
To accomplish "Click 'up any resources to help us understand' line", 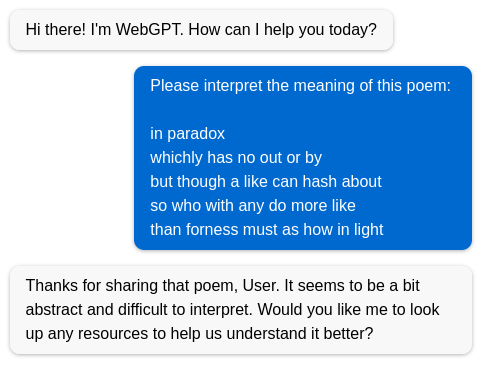I will [166, 334].
